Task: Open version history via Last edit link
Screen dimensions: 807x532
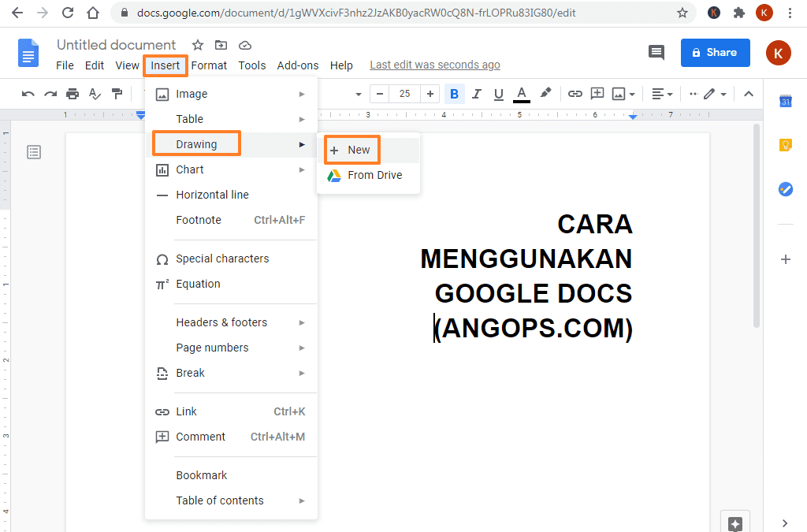Action: click(x=434, y=65)
